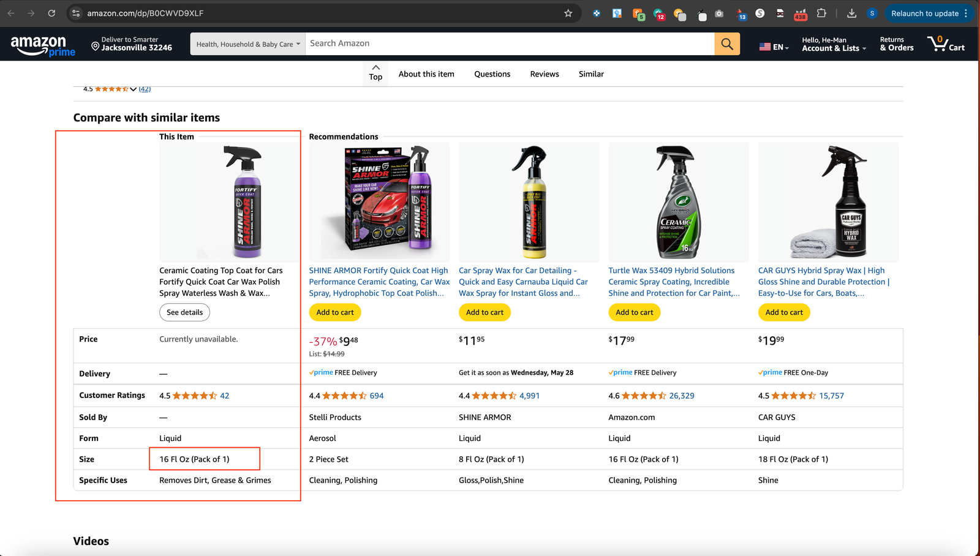Expand the 4.5 star rating chevron popover
The height and width of the screenshot is (556, 980).
point(133,89)
